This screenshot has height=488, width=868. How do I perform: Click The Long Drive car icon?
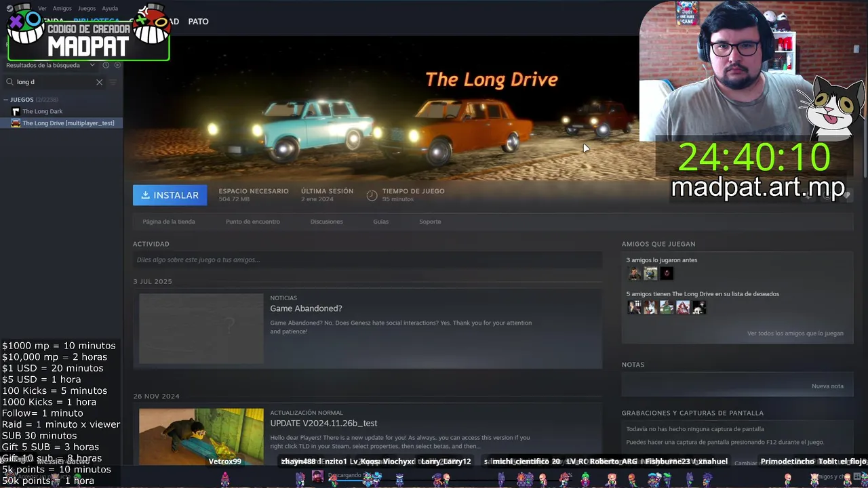[16, 123]
